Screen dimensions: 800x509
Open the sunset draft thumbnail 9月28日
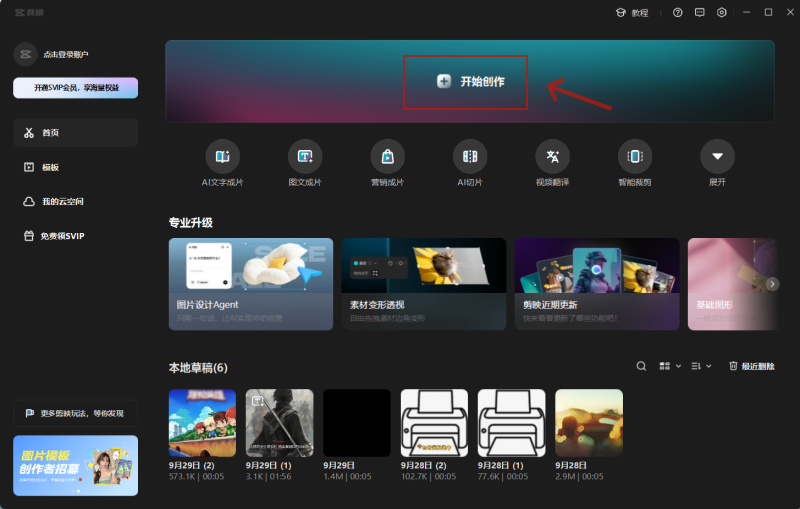click(x=589, y=423)
